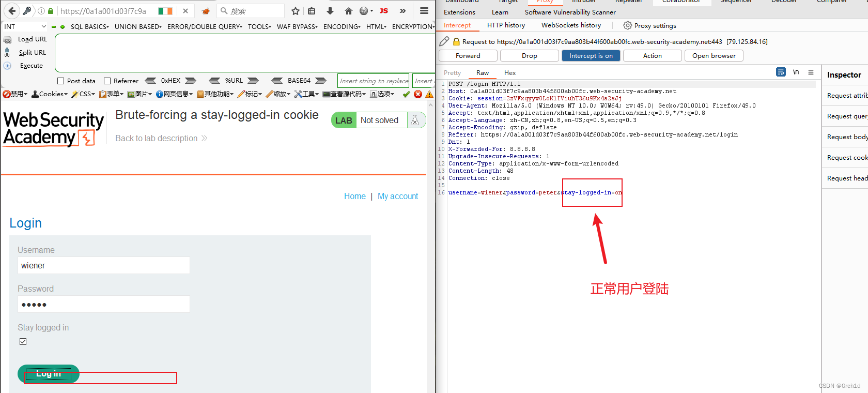Click the right arrow after BASE64
The height and width of the screenshot is (393, 868).
321,81
